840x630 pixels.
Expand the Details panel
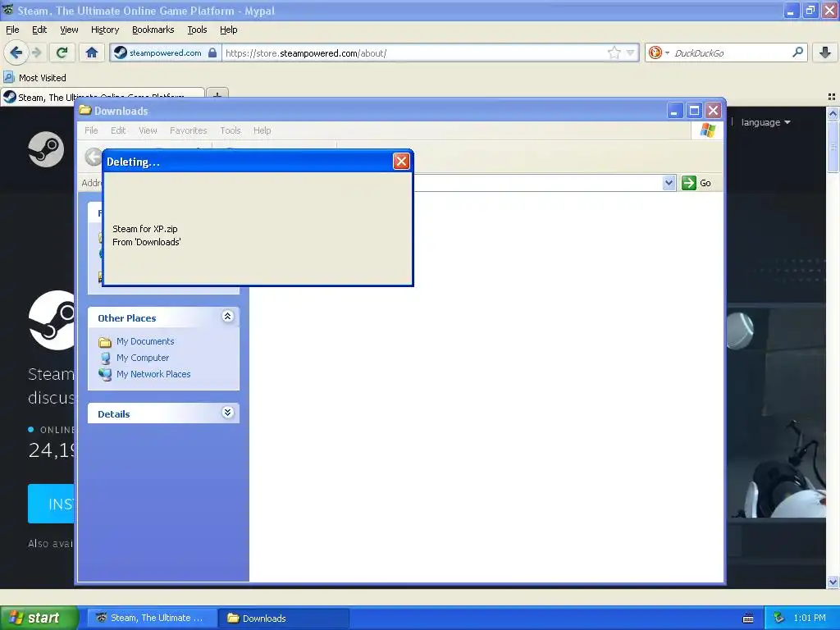click(x=228, y=412)
